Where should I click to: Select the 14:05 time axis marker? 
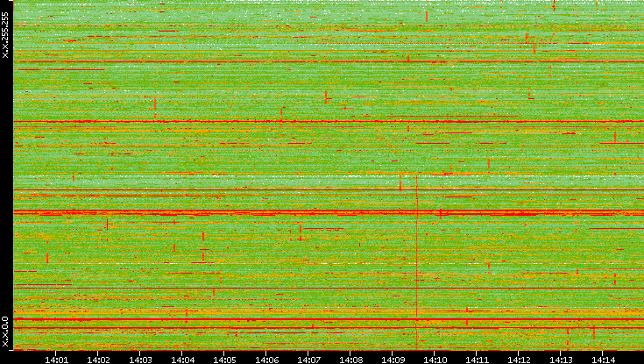pyautogui.click(x=224, y=359)
